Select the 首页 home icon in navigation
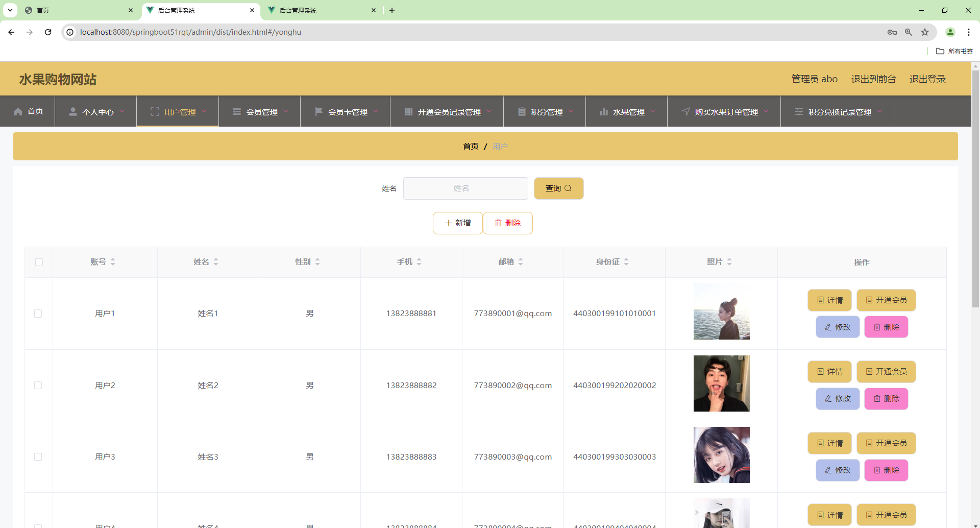The width and height of the screenshot is (980, 528). click(x=17, y=111)
